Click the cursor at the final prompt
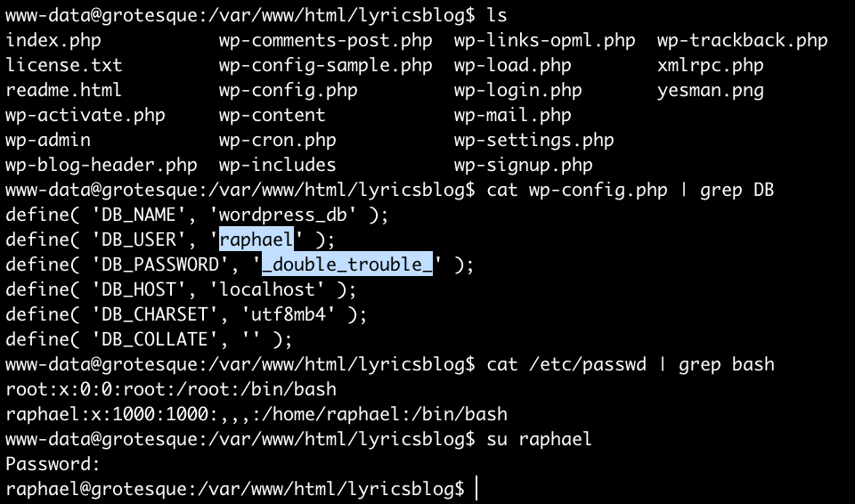The height and width of the screenshot is (504, 855). click(478, 489)
